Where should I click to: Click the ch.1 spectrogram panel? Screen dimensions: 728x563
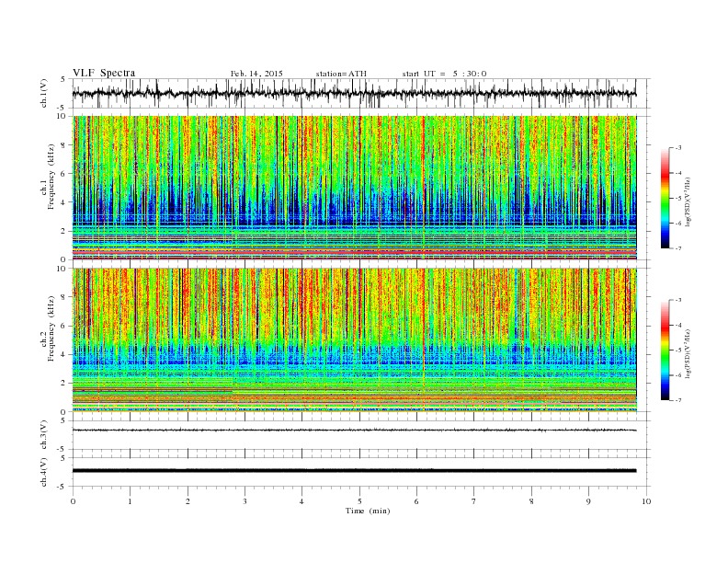pos(354,188)
